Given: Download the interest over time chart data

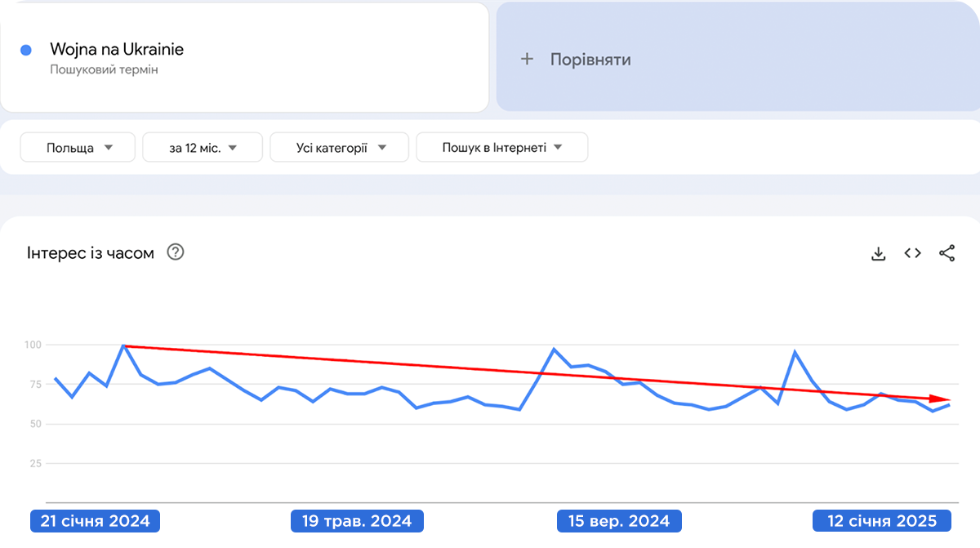Looking at the screenshot, I should pos(879,253).
